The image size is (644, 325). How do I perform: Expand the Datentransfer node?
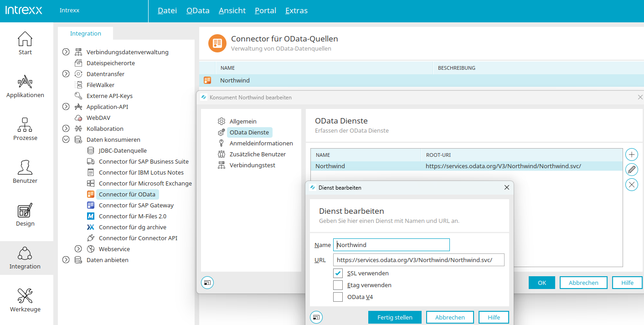(66, 74)
